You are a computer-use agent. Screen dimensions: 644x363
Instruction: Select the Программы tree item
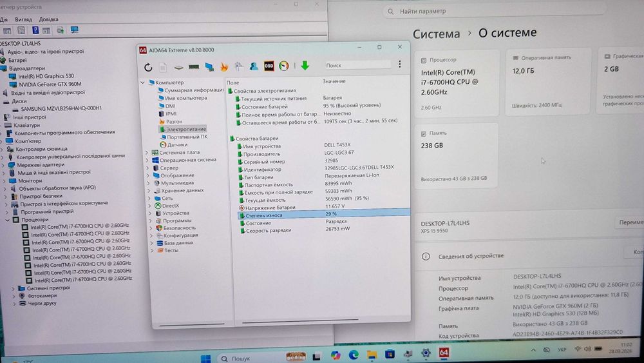pos(173,221)
